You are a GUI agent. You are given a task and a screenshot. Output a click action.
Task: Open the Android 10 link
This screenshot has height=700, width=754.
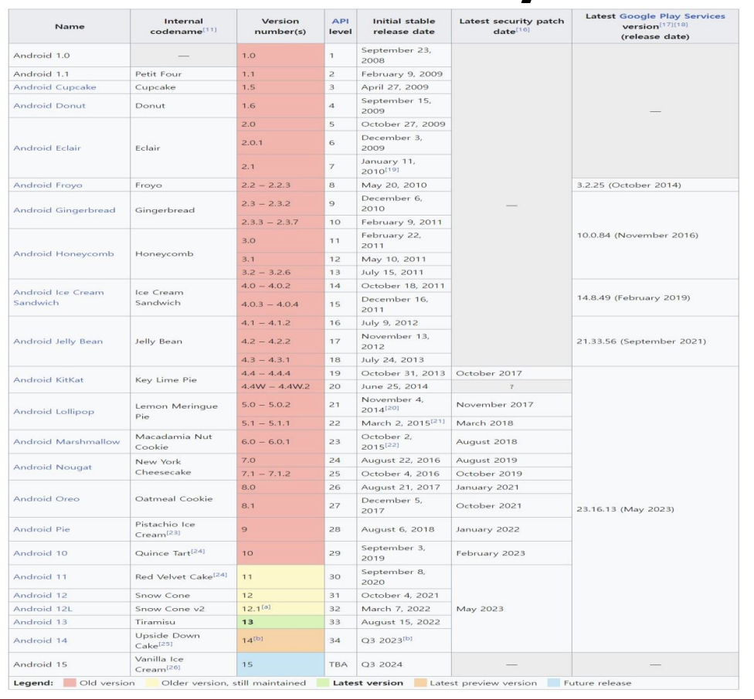[40, 553]
